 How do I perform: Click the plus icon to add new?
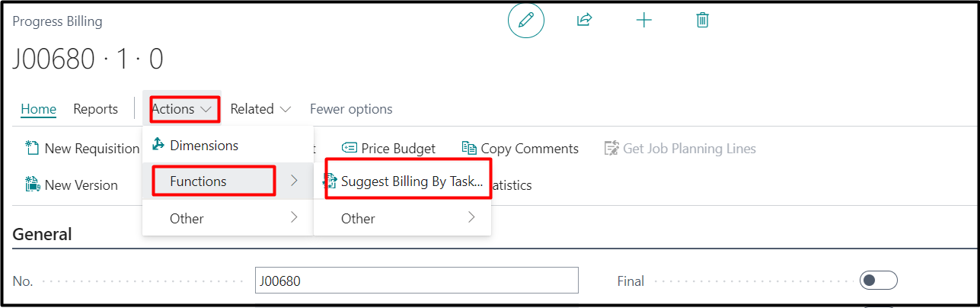pyautogui.click(x=643, y=21)
